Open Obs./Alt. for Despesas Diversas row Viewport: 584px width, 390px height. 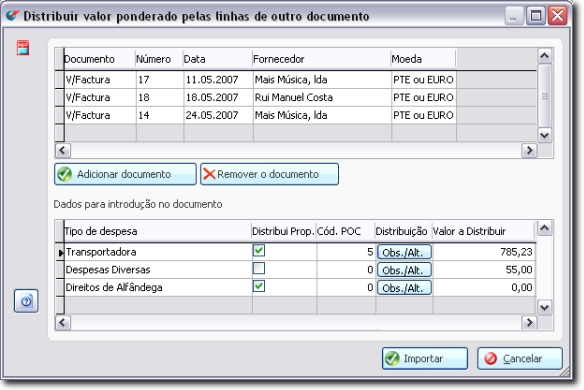pyautogui.click(x=404, y=270)
